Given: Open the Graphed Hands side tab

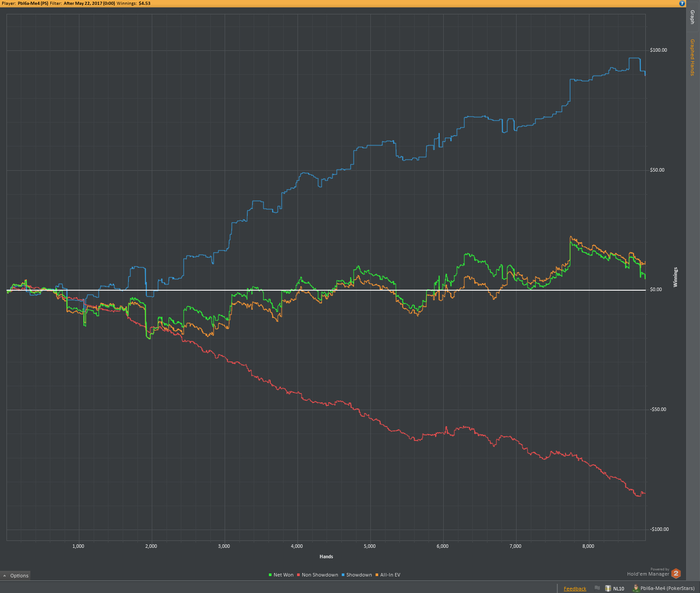Looking at the screenshot, I should coord(692,57).
